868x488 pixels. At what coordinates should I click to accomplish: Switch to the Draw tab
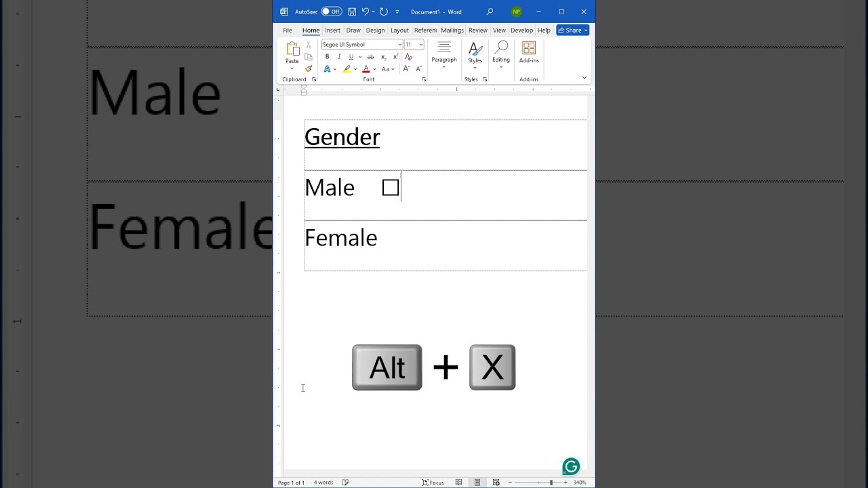[x=353, y=30]
